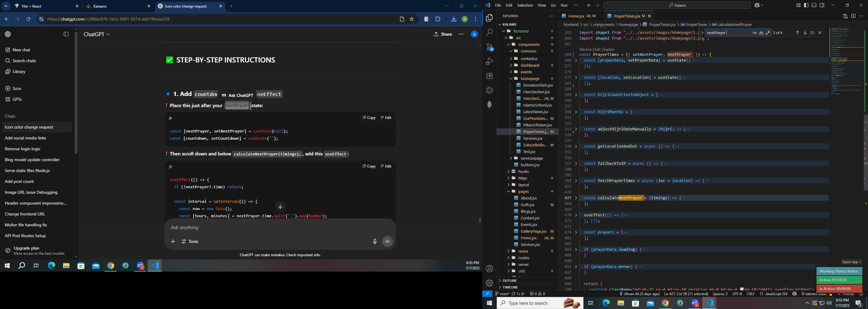
Task: Click the main* git branch in the status bar
Action: (x=502, y=294)
